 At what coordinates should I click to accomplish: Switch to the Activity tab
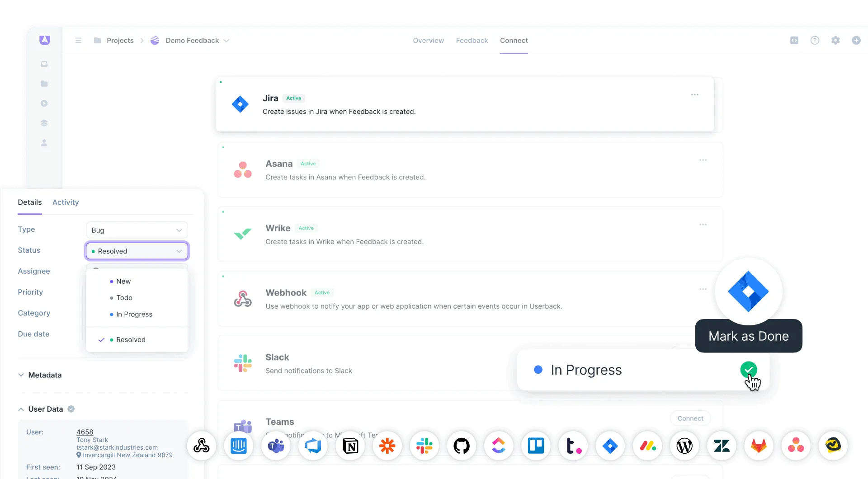point(65,202)
